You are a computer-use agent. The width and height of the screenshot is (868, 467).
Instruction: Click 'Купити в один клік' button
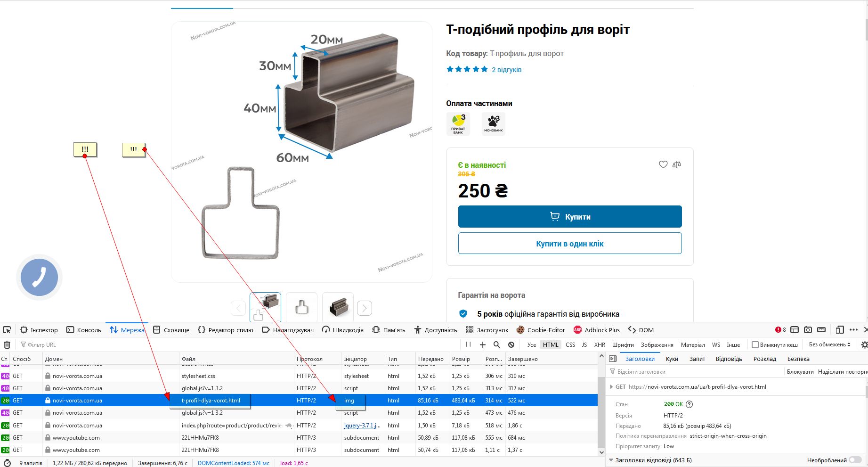point(570,244)
